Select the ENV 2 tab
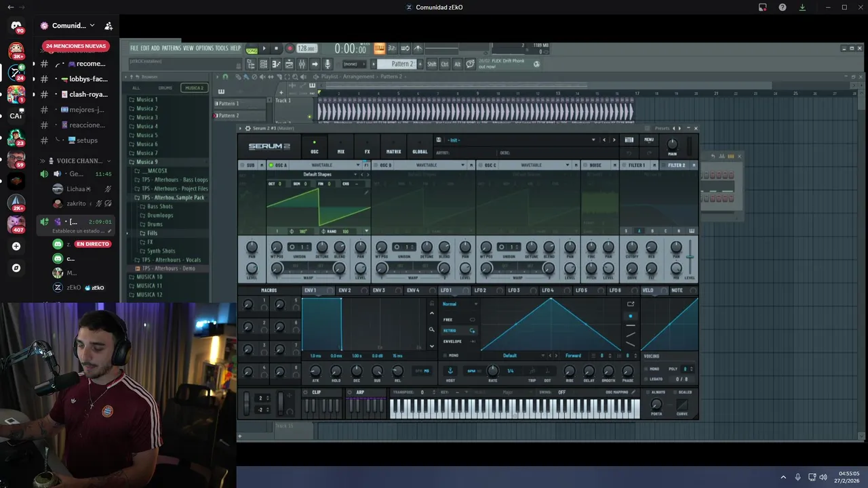Viewport: 868px width, 488px height. point(351,291)
